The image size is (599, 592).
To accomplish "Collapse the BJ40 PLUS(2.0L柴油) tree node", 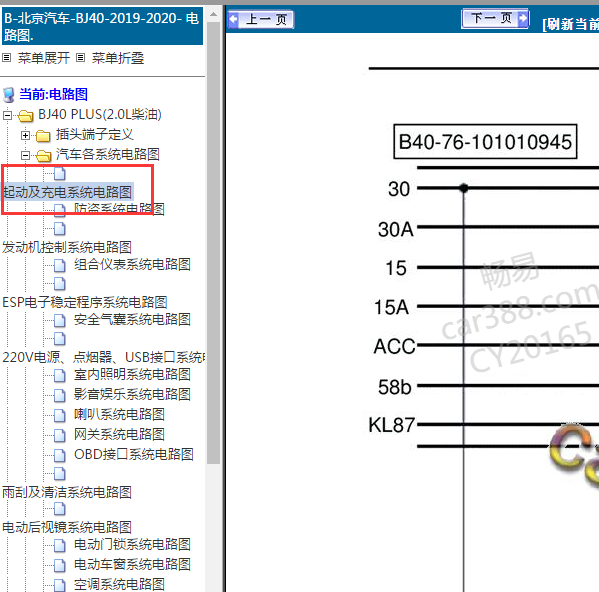I will coord(7,115).
